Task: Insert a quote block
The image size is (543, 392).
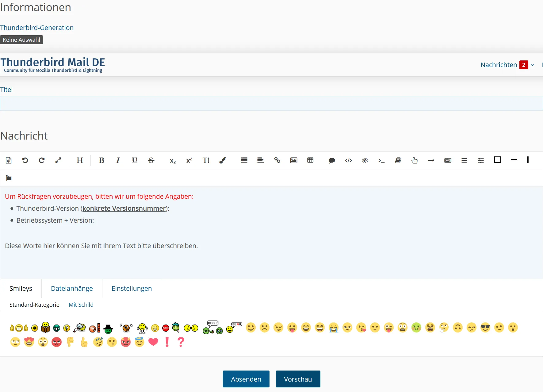Action: 332,160
